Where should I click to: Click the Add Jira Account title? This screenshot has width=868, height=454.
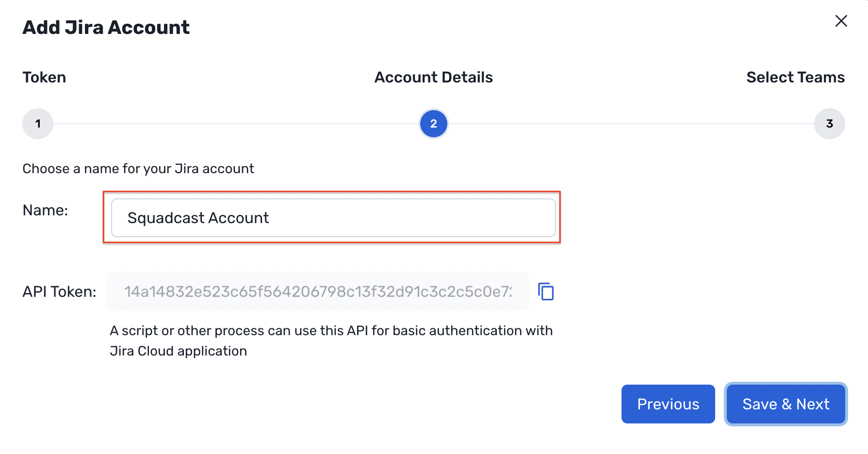pyautogui.click(x=106, y=27)
